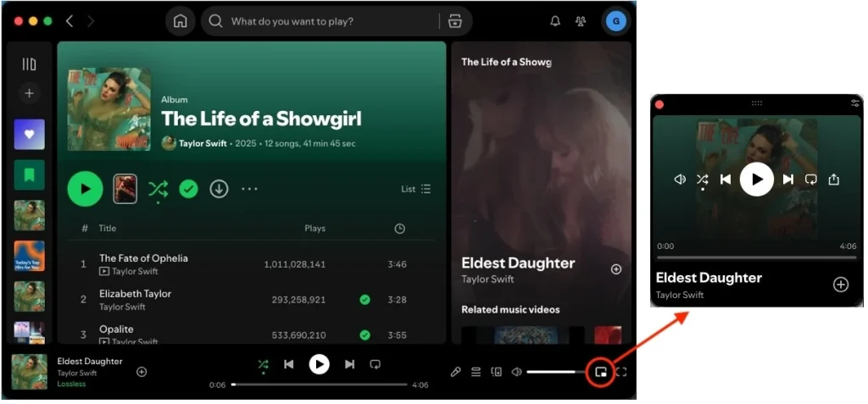Image resolution: width=868 pixels, height=404 pixels.
Task: Open the album's three-dot more options menu
Action: (x=250, y=189)
